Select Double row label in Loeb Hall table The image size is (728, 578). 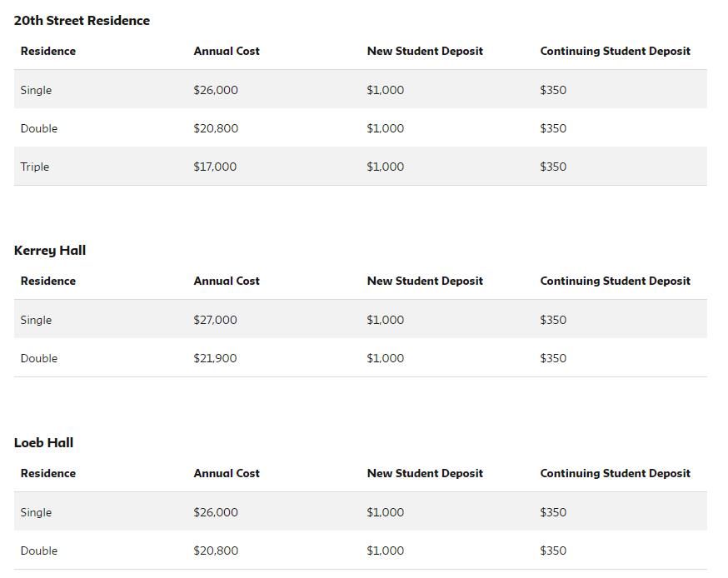pos(39,551)
